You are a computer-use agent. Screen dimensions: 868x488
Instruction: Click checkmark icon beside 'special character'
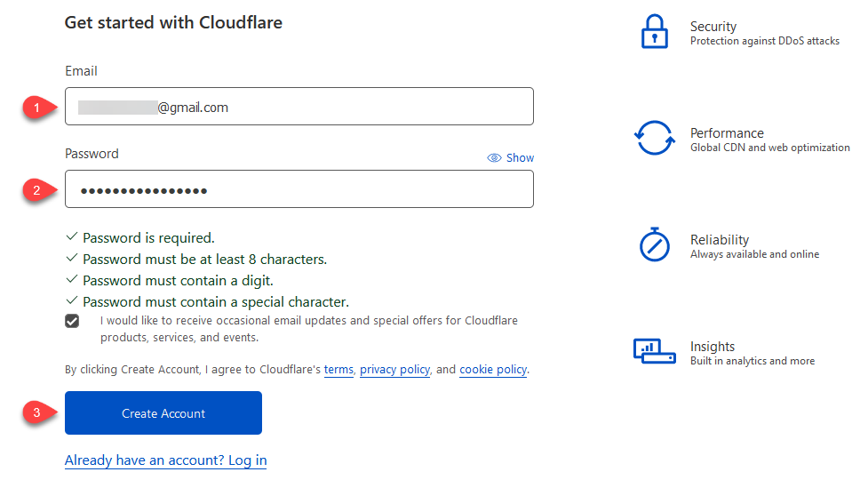[x=71, y=300]
